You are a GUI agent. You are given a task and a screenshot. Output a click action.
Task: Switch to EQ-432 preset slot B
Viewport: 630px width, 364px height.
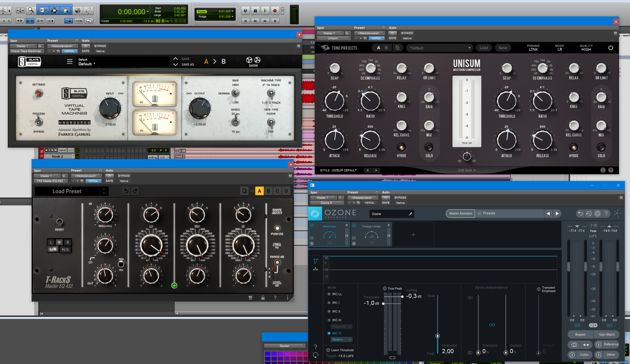coord(268,191)
